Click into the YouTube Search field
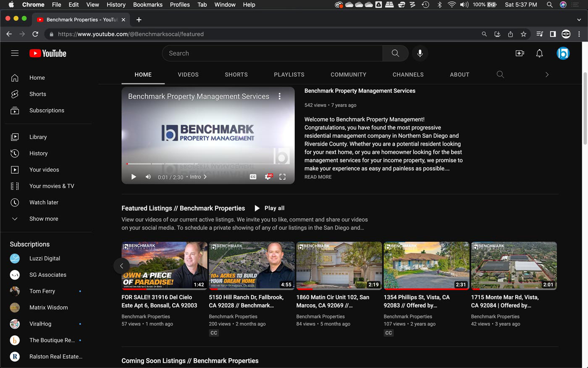588x368 pixels. (273, 53)
